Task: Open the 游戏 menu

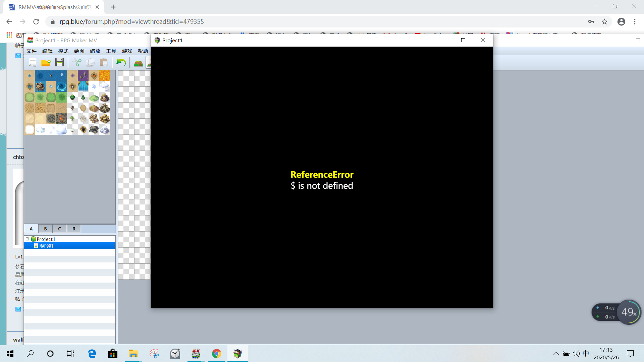Action: 127,51
